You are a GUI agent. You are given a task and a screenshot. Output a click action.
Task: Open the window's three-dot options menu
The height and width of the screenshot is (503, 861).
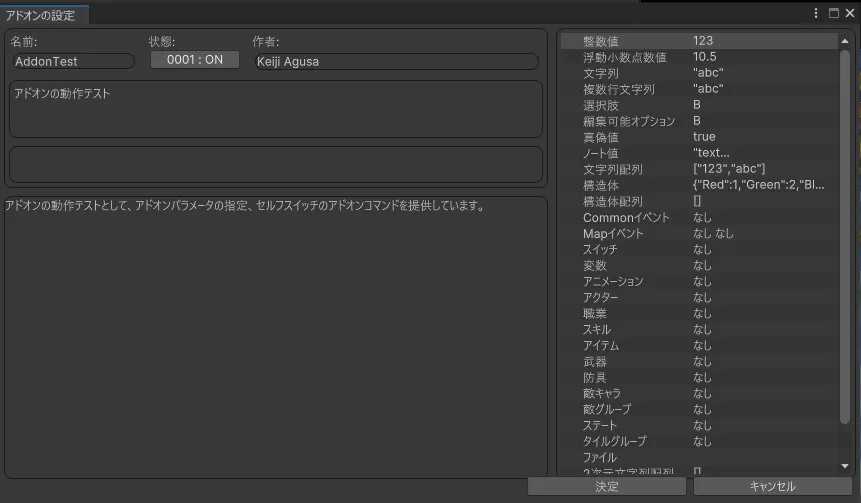pos(817,13)
